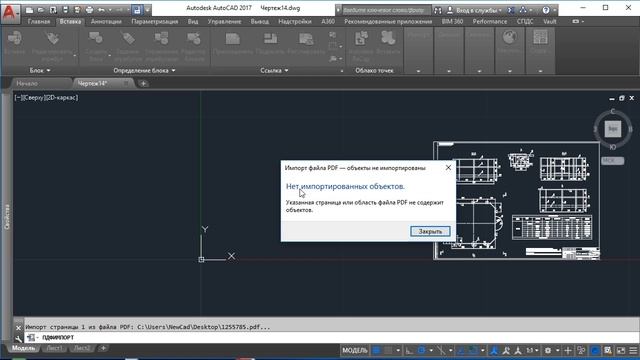This screenshot has height=360, width=640.
Task: Toggle the grid display in status bar
Action: click(377, 350)
